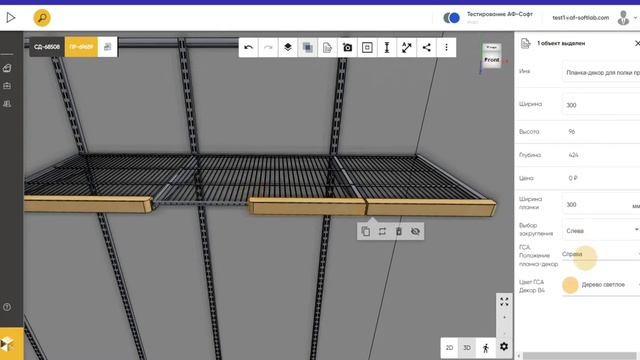The height and width of the screenshot is (360, 640).
Task: Open the help info icon in sidebar
Action: point(7,307)
